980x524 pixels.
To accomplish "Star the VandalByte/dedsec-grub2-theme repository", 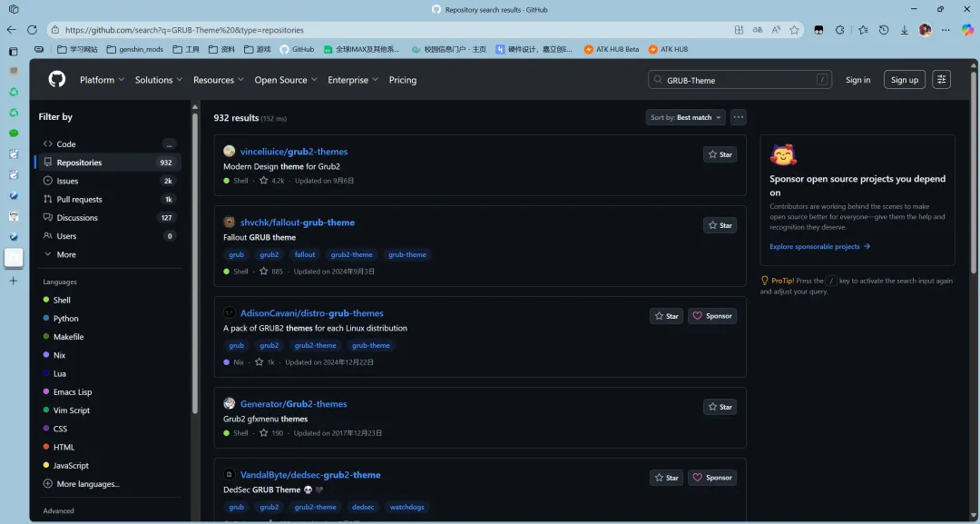I will [x=666, y=477].
